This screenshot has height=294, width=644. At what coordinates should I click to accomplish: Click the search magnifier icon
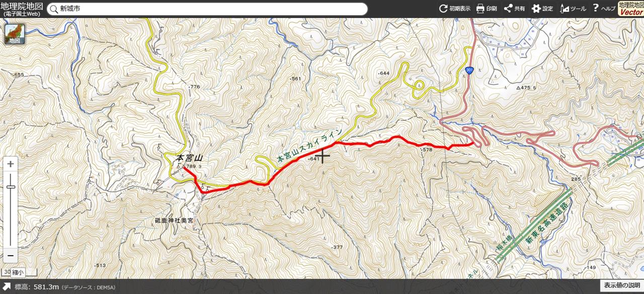(54, 9)
